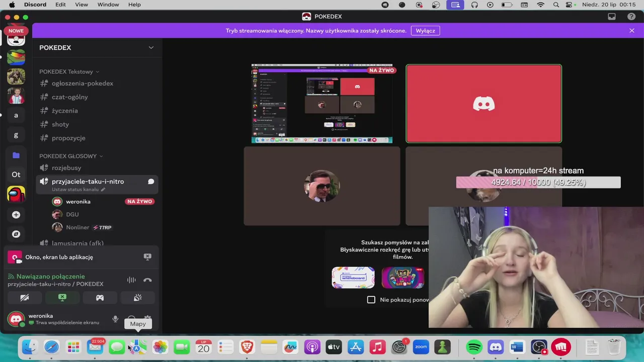Open the Discord inbox icon
This screenshot has height=362, width=644.
click(x=612, y=17)
